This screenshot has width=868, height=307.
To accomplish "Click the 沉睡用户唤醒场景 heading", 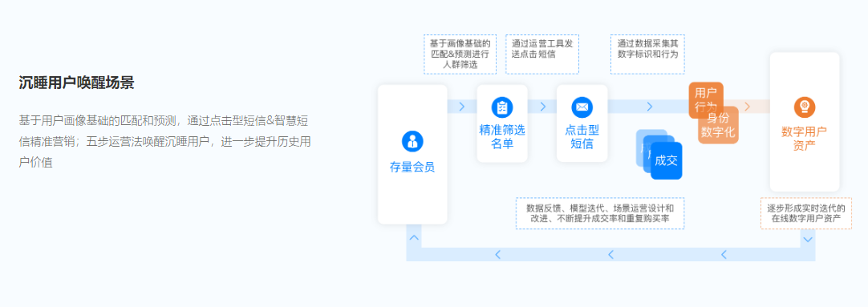I will (76, 83).
